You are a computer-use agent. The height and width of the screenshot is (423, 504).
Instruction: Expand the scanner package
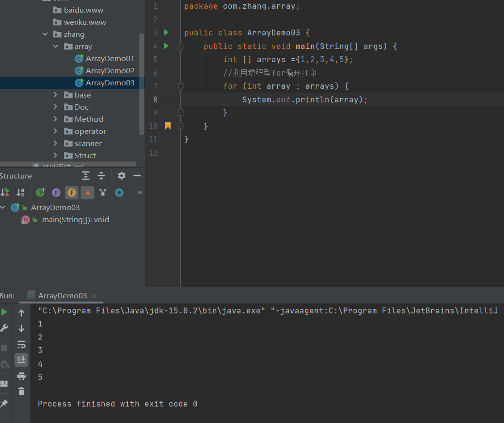[55, 143]
